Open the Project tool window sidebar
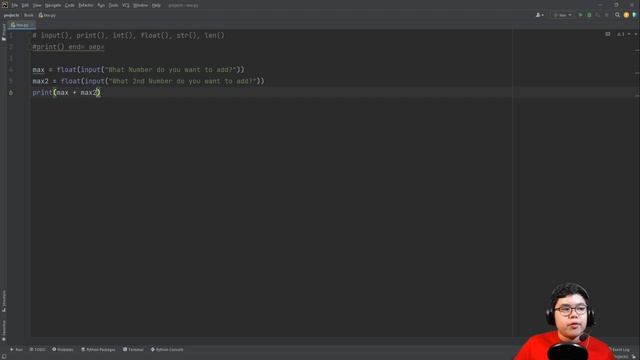This screenshot has height=360, width=640. point(4,32)
